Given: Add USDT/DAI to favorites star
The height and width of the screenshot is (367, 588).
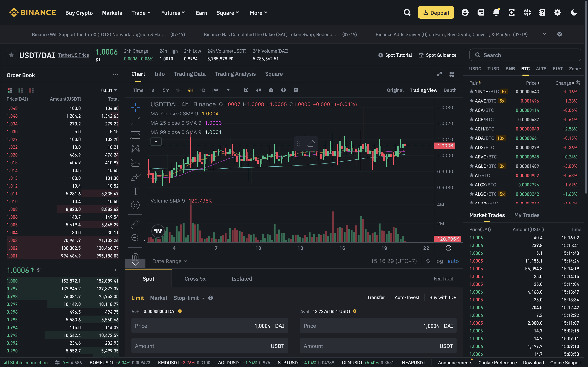Looking at the screenshot, I should click(11, 55).
